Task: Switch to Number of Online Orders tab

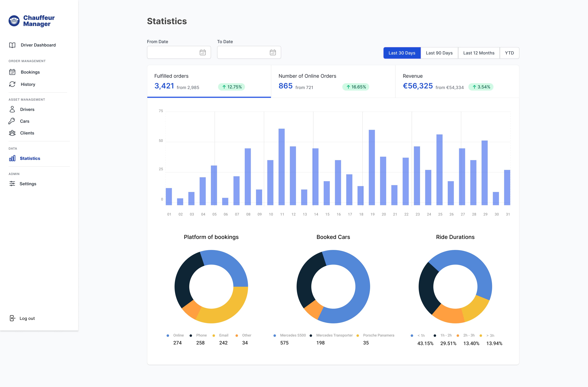Action: click(x=333, y=81)
